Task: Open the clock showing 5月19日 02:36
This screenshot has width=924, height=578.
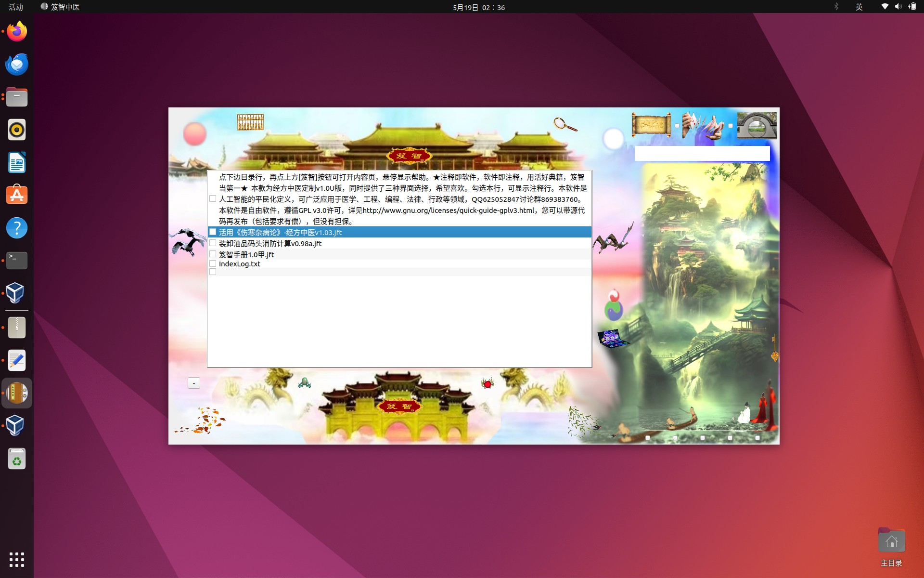Action: pyautogui.click(x=479, y=7)
